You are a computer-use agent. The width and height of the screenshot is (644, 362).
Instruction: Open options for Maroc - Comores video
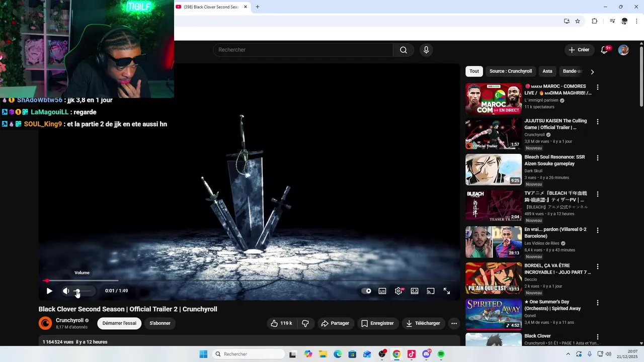coord(598,87)
